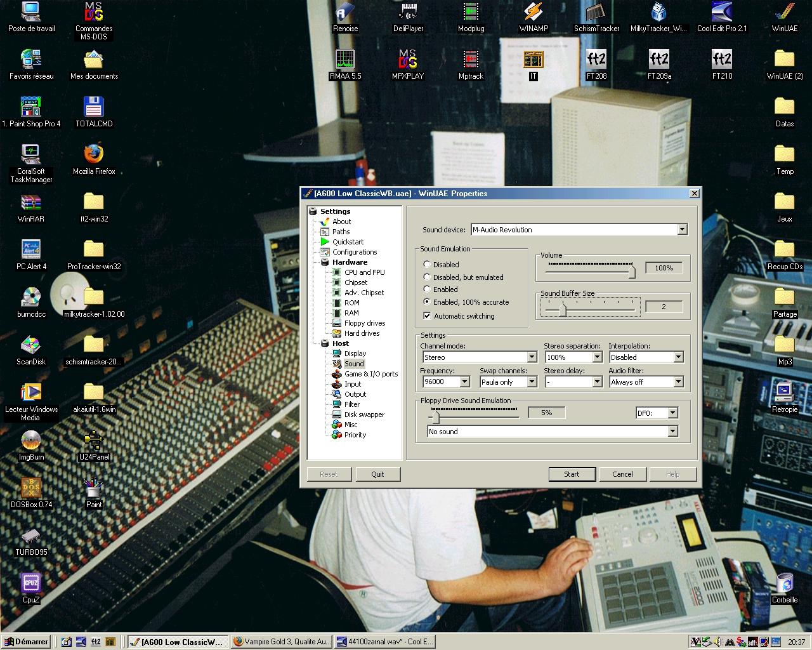
Task: Open the WinRAR desktop icon
Action: (x=31, y=207)
